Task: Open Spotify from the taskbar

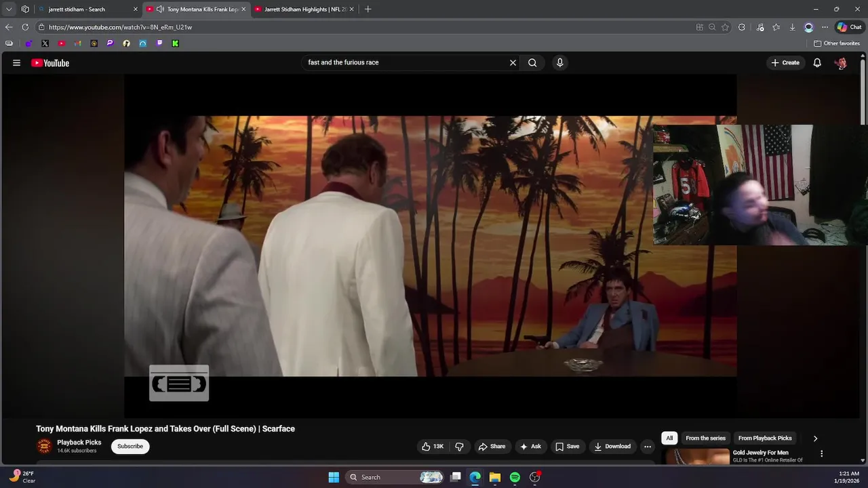Action: pyautogui.click(x=515, y=477)
